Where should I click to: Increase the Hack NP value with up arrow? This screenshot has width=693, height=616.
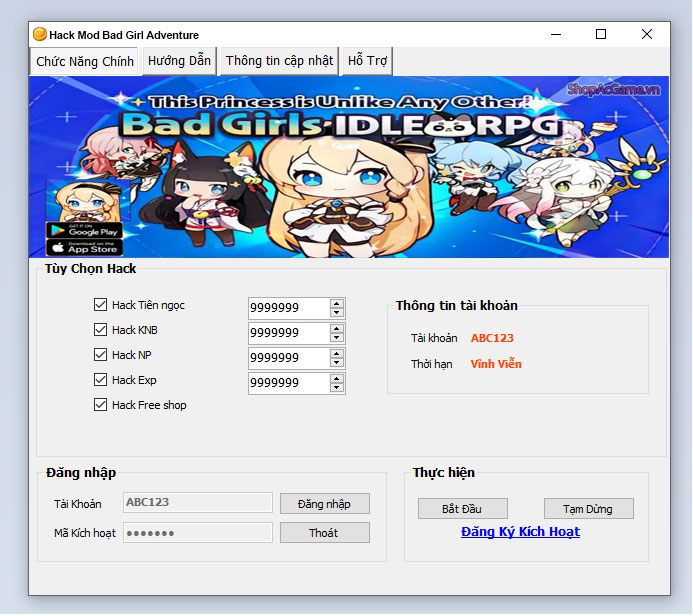point(337,354)
